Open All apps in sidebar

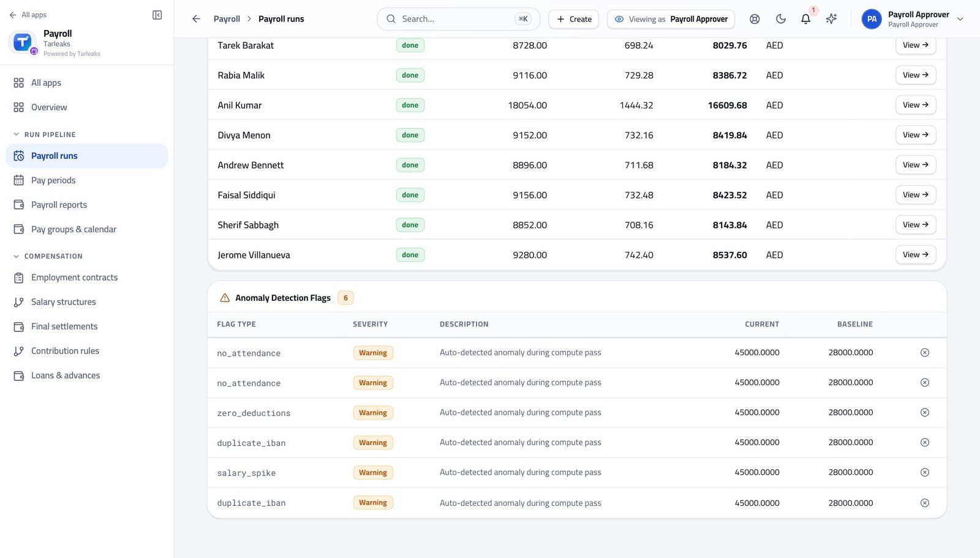tap(86, 83)
